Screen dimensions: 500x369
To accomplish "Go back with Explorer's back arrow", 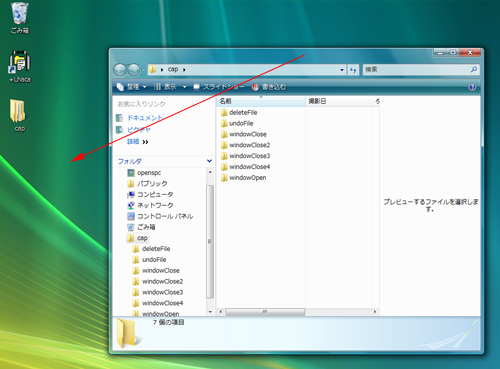I will (x=120, y=69).
